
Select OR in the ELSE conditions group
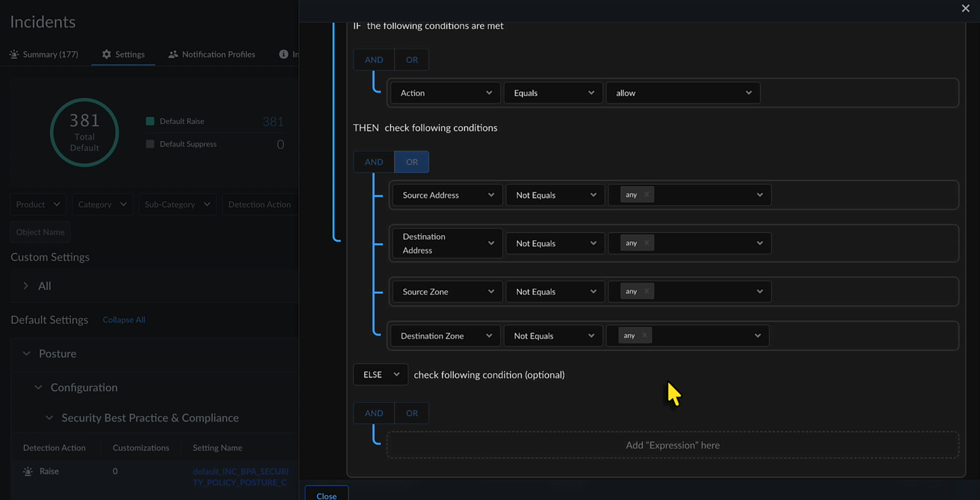tap(412, 413)
